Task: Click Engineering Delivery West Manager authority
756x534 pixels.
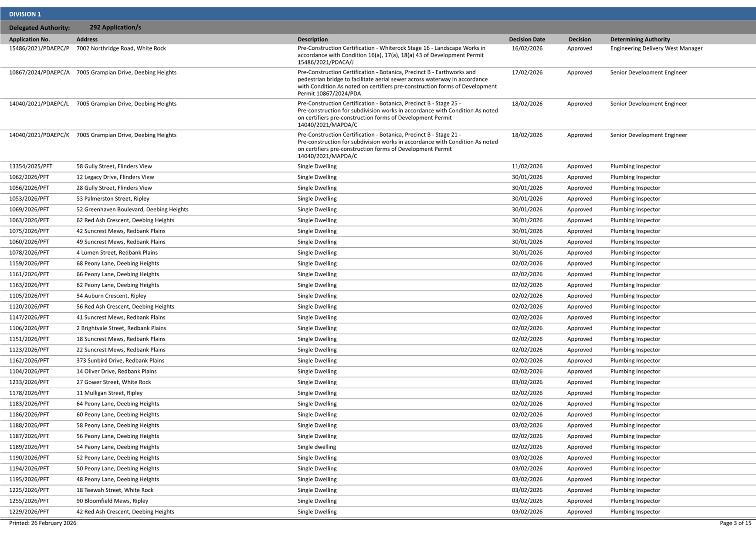Action: click(656, 48)
